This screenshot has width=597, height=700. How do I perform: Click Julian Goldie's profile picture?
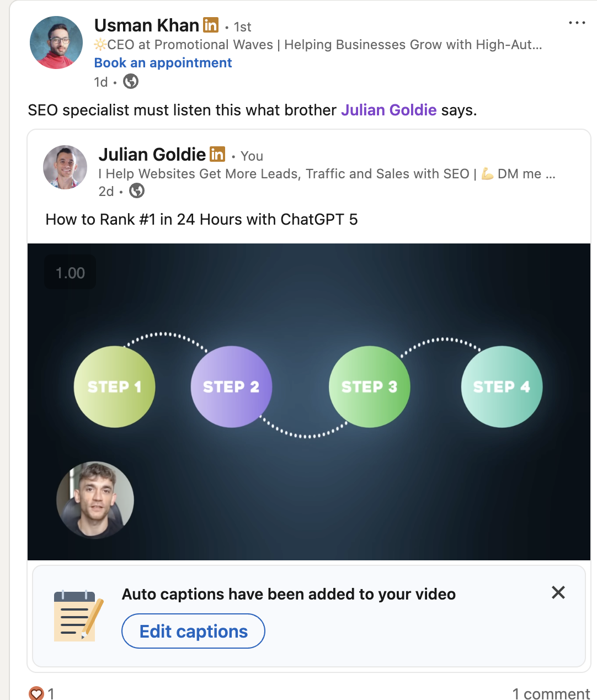pyautogui.click(x=65, y=167)
